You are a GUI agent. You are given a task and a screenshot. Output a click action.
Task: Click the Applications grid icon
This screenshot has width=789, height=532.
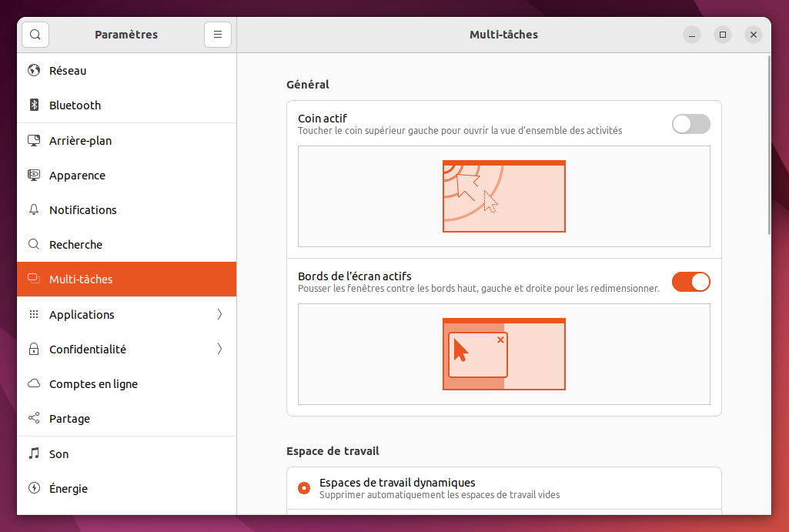click(34, 314)
